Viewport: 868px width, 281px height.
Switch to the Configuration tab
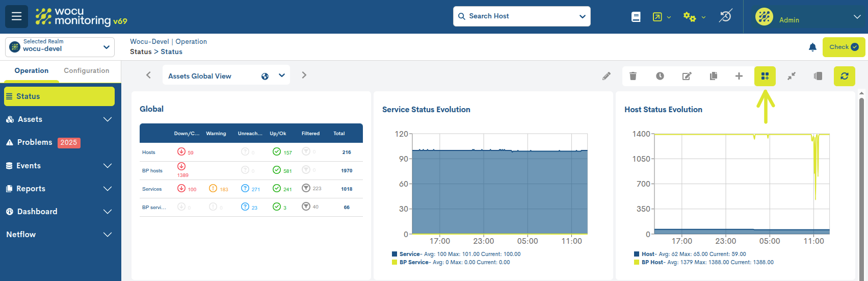(87, 71)
